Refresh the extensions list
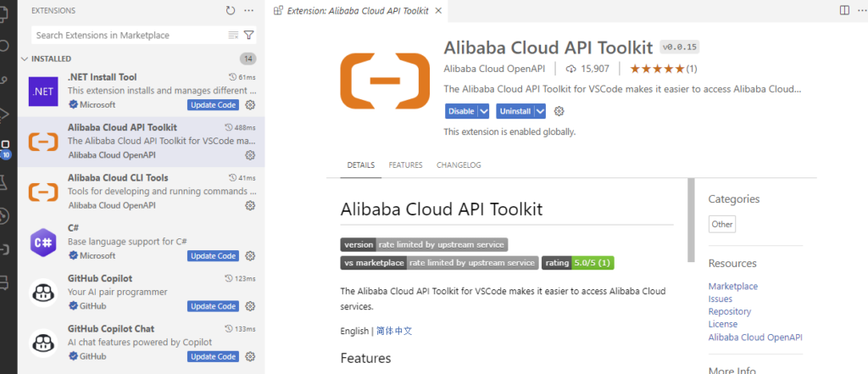The height and width of the screenshot is (374, 868). tap(231, 10)
